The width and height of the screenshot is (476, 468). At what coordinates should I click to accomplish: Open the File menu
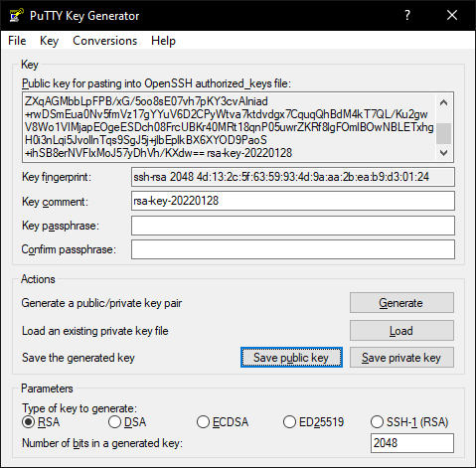[x=17, y=41]
